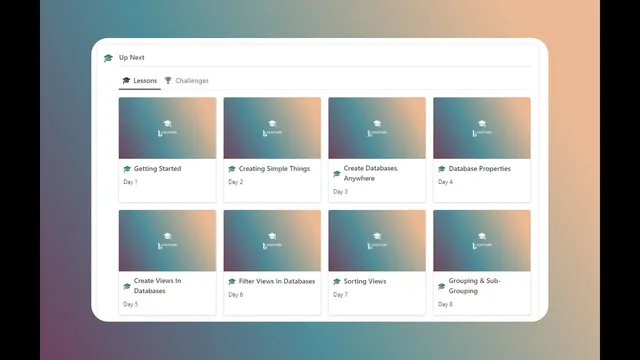The image size is (640, 360).
Task: Click the Day 1 label
Action: [x=130, y=182]
